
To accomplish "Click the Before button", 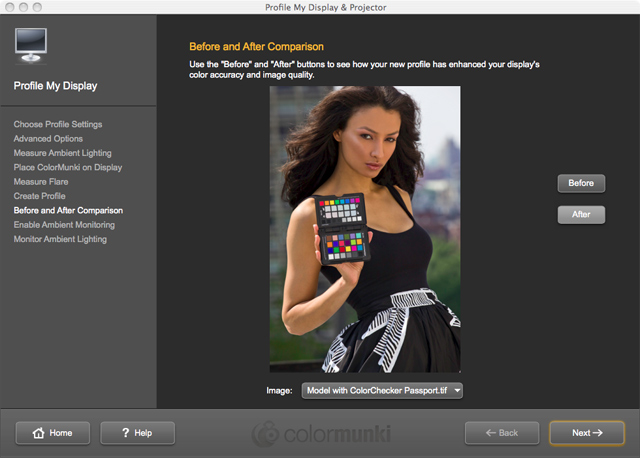I will (x=581, y=183).
